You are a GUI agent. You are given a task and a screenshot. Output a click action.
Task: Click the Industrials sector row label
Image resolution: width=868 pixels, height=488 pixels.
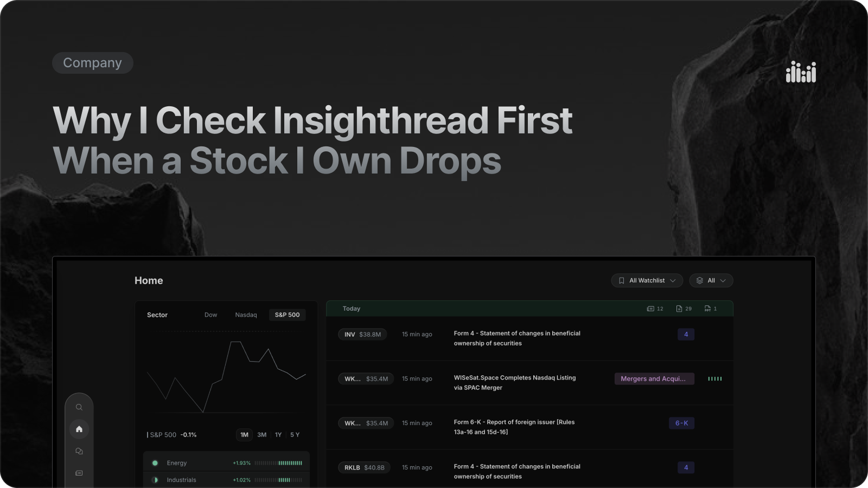point(182,480)
